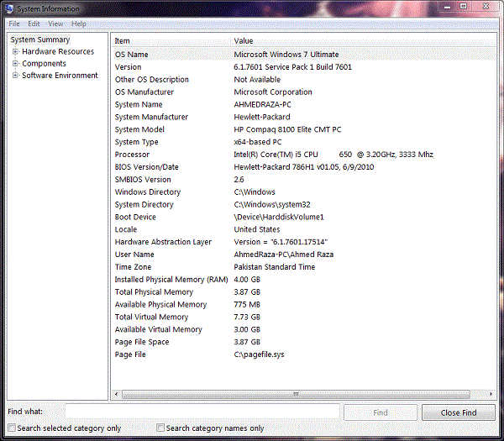Expand the Software Environment node
Image resolution: width=504 pixels, height=441 pixels.
pos(15,76)
